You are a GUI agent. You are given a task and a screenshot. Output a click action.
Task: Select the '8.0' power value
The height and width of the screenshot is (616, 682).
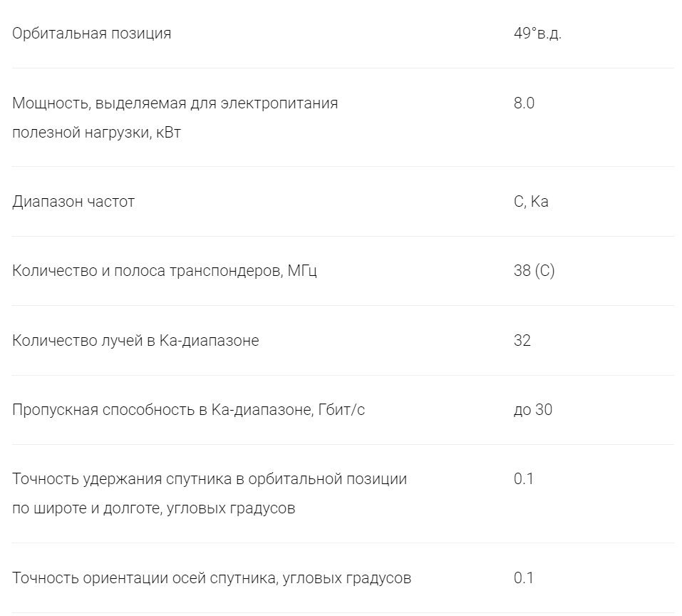pyautogui.click(x=524, y=103)
